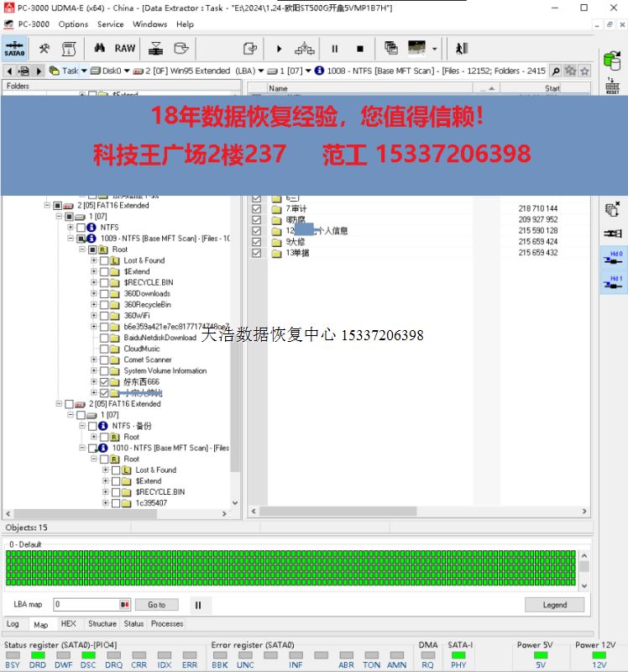
Task: Click the SATA0 port icon
Action: [x=14, y=48]
